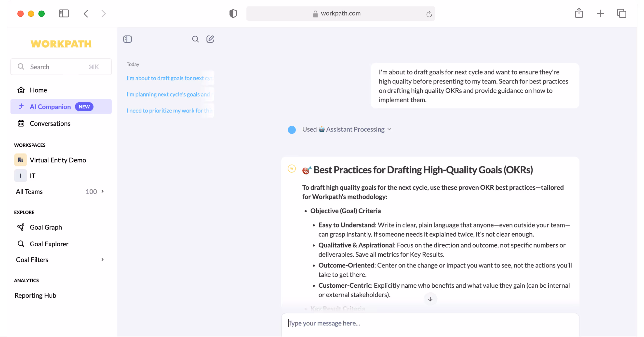Open the search panel in the chat header
Viewport: 644px width, 337px height.
click(195, 39)
